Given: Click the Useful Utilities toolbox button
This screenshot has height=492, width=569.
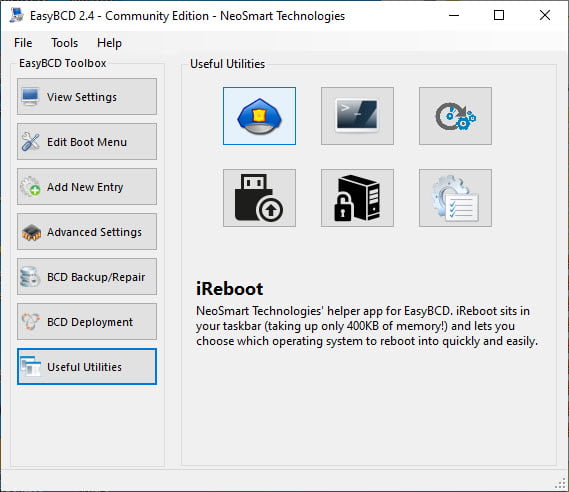Looking at the screenshot, I should pos(87,366).
